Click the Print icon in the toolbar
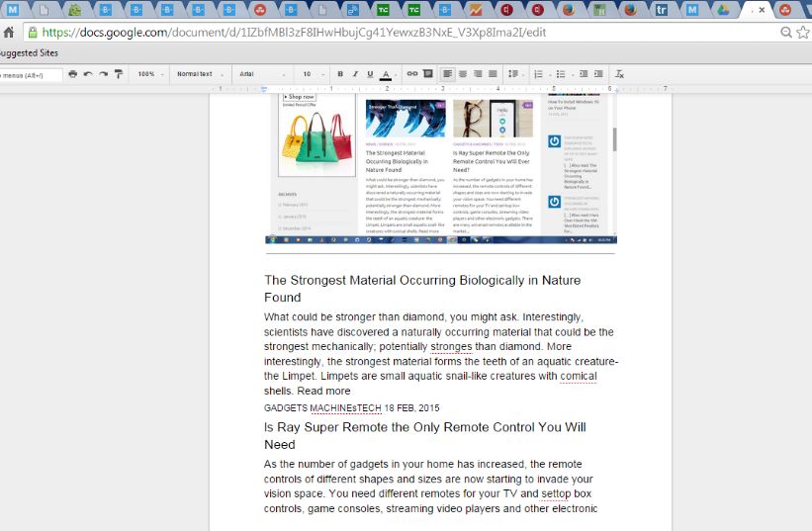This screenshot has height=531, width=812. coord(72,74)
